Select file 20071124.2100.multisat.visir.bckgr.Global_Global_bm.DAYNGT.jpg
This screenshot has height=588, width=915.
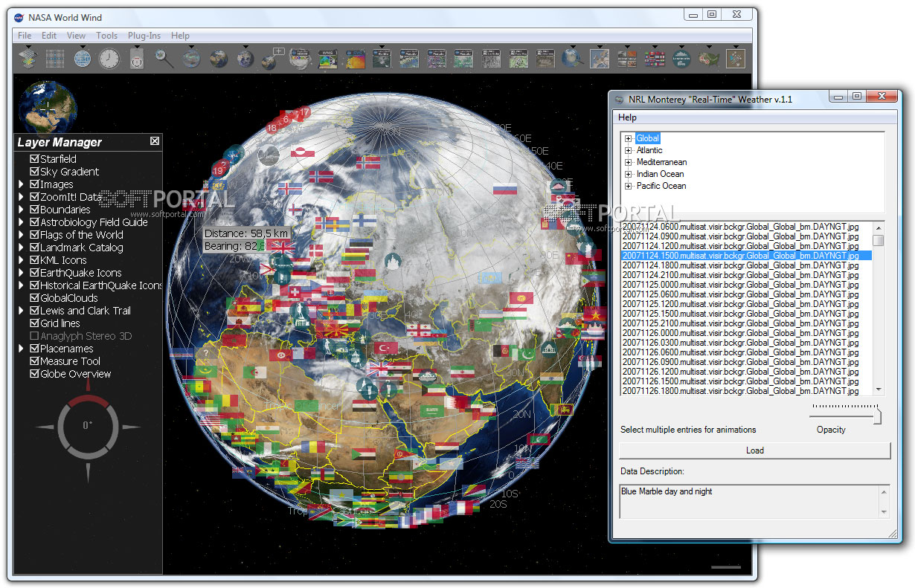coord(740,274)
